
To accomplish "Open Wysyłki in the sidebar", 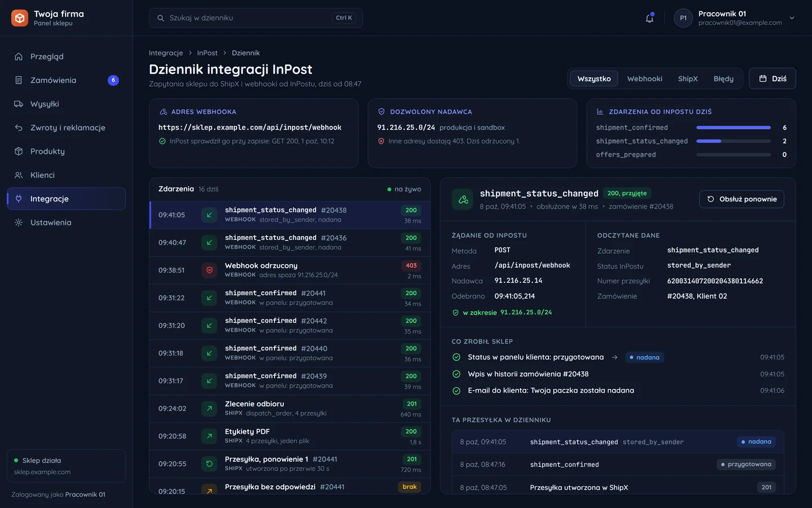I will 66,104.
